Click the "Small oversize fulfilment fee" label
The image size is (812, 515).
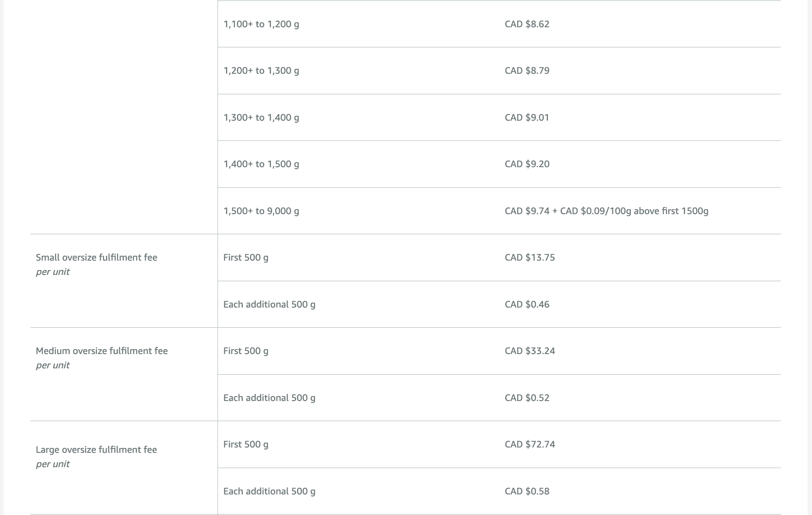[x=96, y=257]
